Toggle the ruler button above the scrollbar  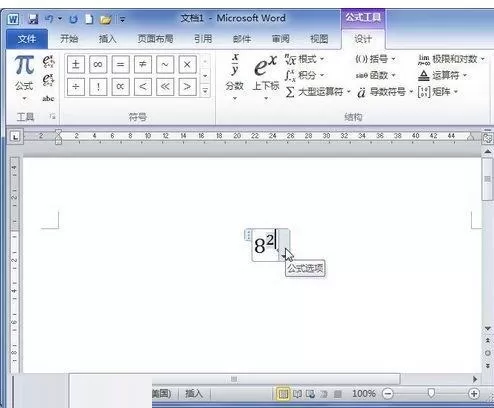tap(488, 138)
